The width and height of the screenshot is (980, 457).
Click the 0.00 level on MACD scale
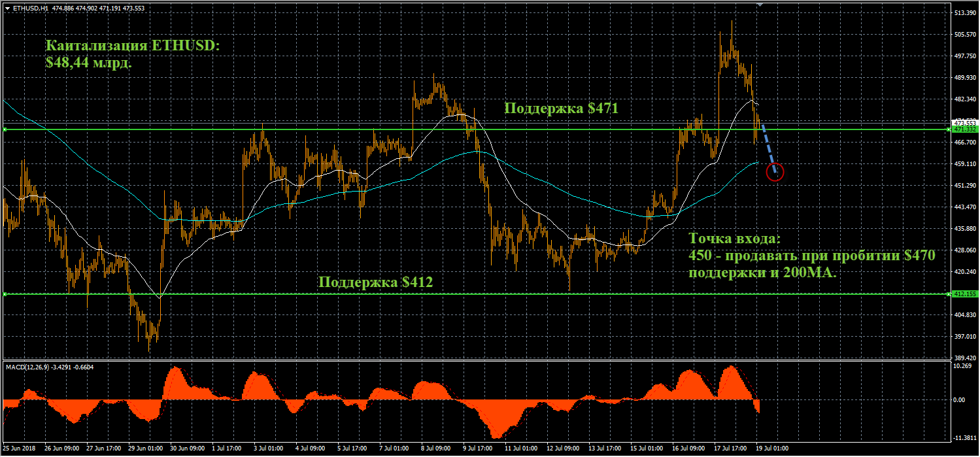point(960,399)
